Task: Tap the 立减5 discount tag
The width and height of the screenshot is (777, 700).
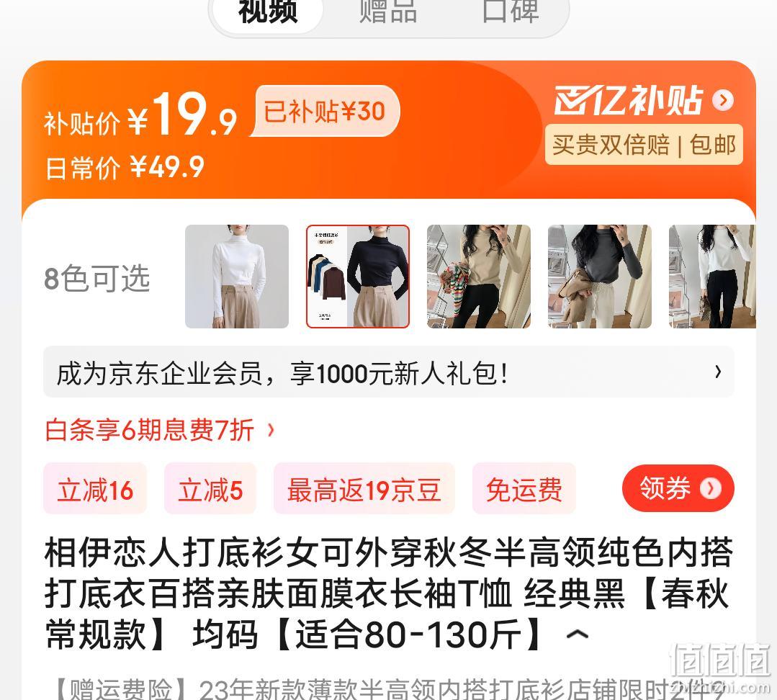Action: coord(210,488)
